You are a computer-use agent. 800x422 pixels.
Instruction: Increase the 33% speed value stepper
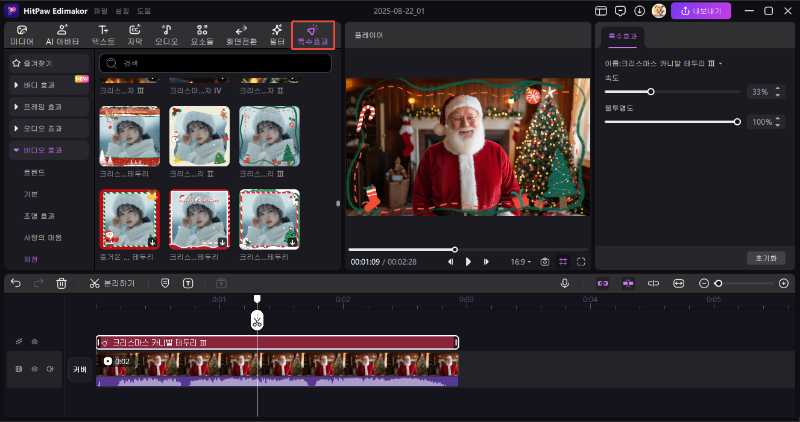(778, 89)
